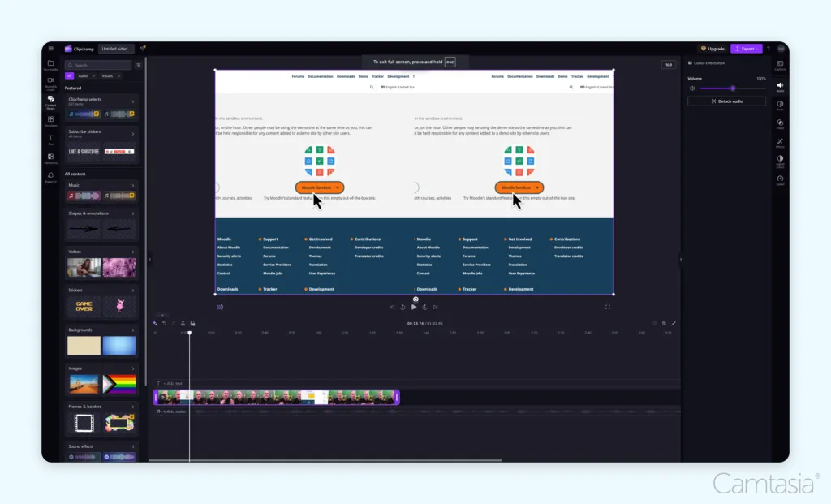Screen dimensions: 831x504
Task: Open the Captions panel icon
Action: (x=780, y=65)
